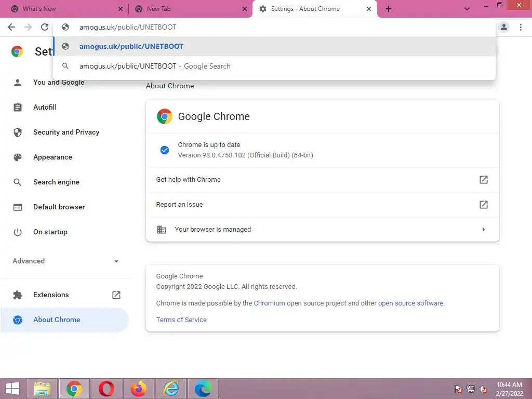Click the Extensions external link icon
532x399 pixels.
116,295
